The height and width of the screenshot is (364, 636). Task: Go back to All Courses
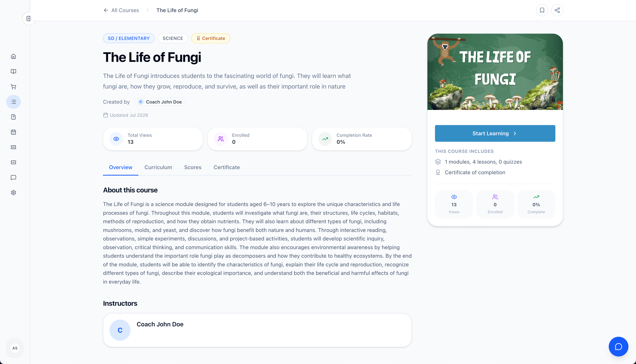click(121, 10)
